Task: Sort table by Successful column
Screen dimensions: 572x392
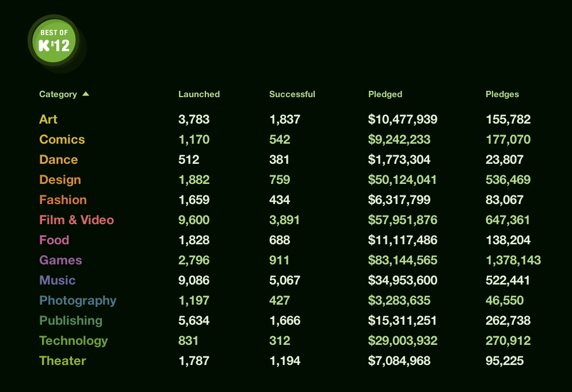Action: click(292, 94)
